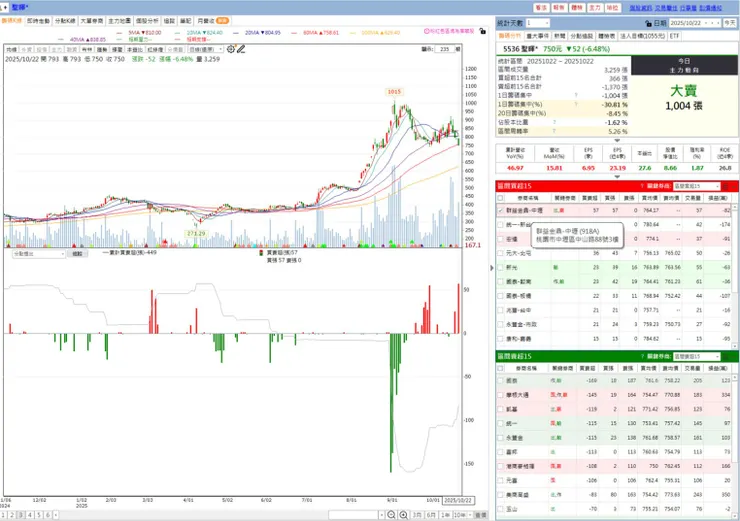Check the 凱基 seller row checkbox

click(x=500, y=409)
